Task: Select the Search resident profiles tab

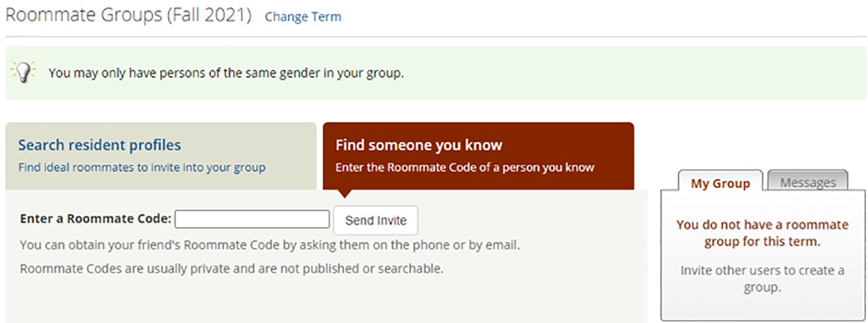Action: pyautogui.click(x=161, y=156)
